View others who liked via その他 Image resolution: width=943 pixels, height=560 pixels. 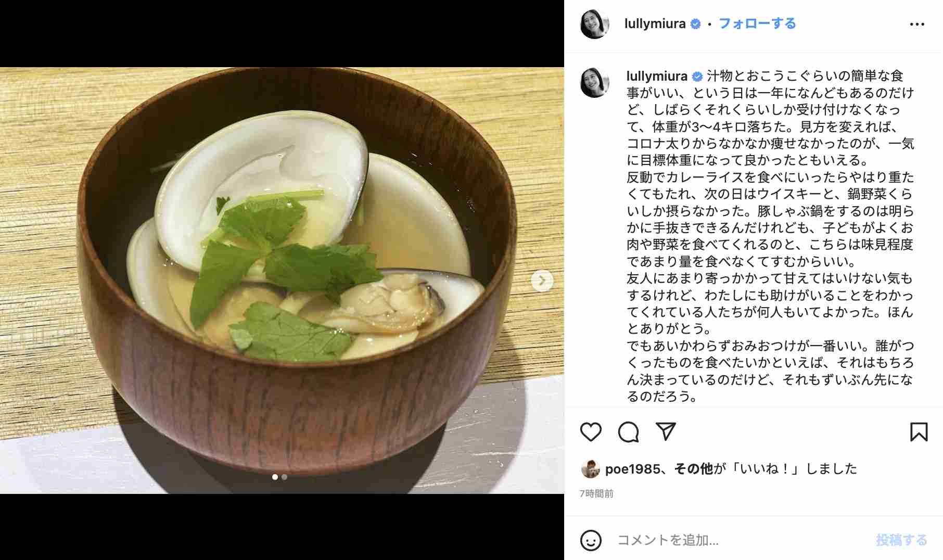tap(694, 469)
